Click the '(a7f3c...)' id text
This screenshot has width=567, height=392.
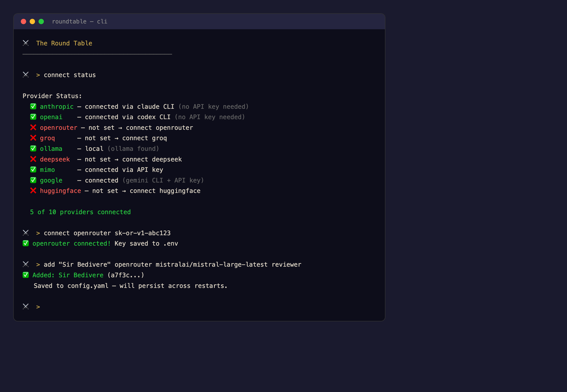(126, 275)
